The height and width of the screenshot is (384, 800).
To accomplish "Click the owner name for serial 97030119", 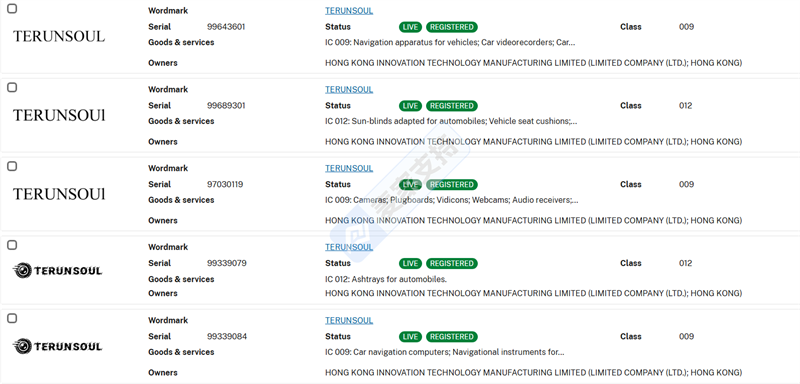I will (533, 221).
